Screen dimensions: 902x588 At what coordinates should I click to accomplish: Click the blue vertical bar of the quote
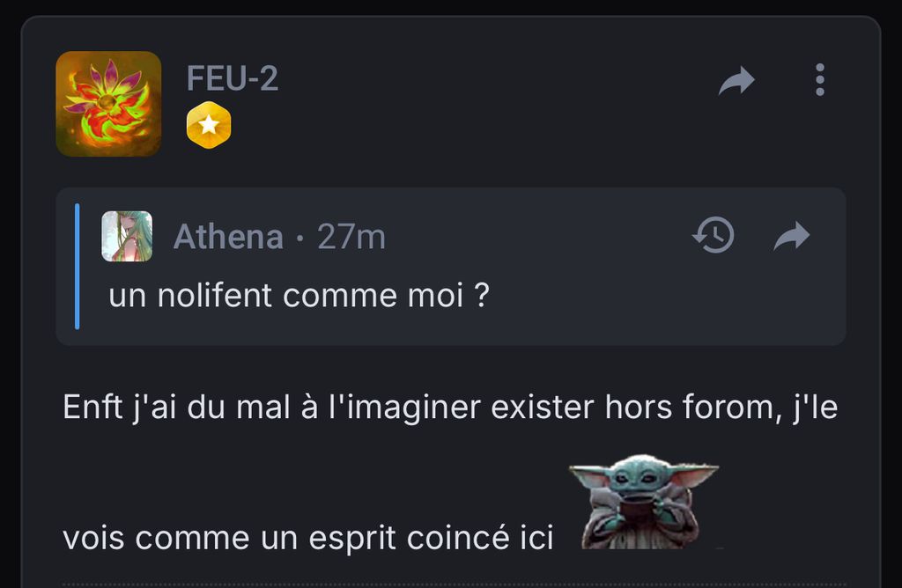(78, 266)
